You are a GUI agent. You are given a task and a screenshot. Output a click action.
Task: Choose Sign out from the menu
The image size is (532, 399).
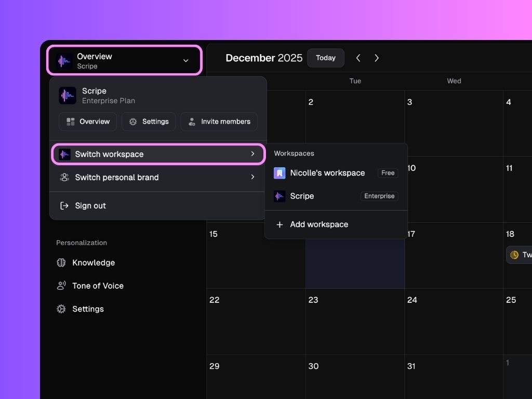157,206
